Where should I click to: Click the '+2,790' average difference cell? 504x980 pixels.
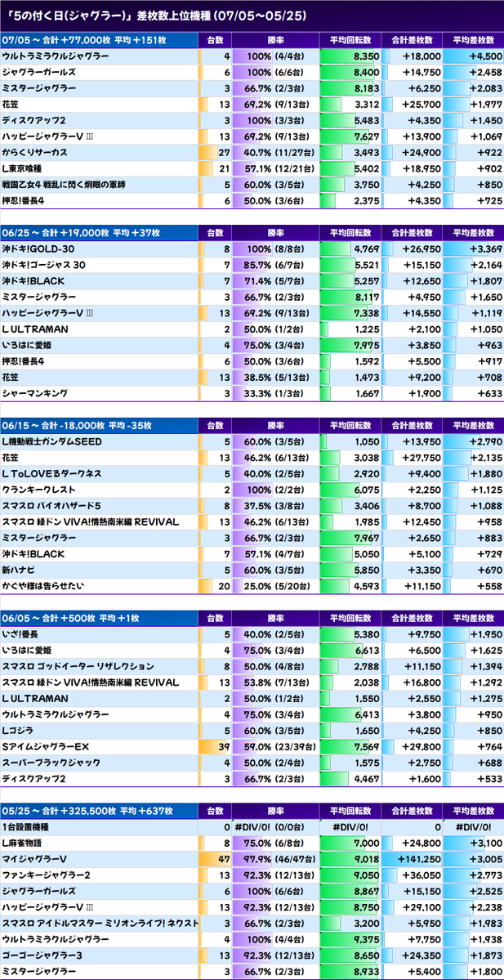click(474, 441)
